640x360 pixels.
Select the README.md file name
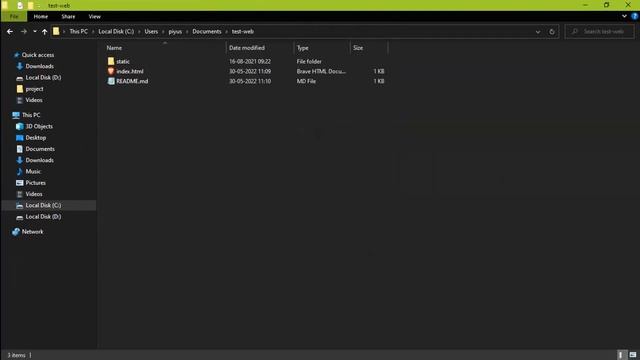(132, 81)
